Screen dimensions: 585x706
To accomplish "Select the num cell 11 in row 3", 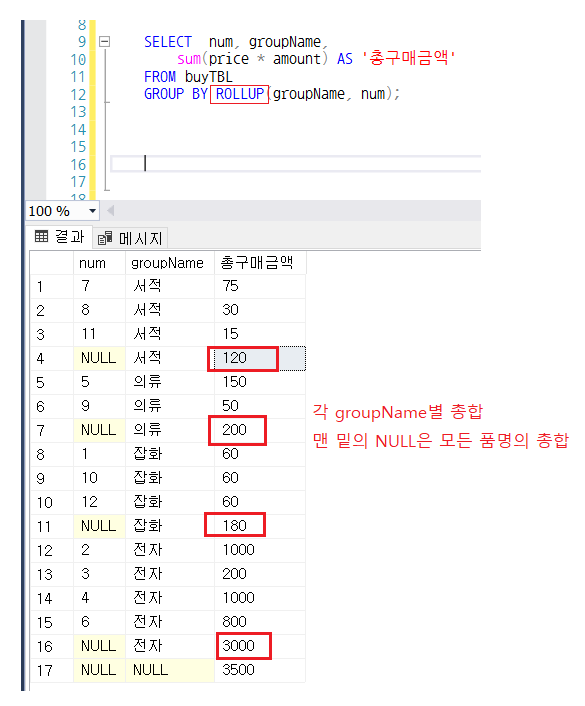I will [99, 334].
